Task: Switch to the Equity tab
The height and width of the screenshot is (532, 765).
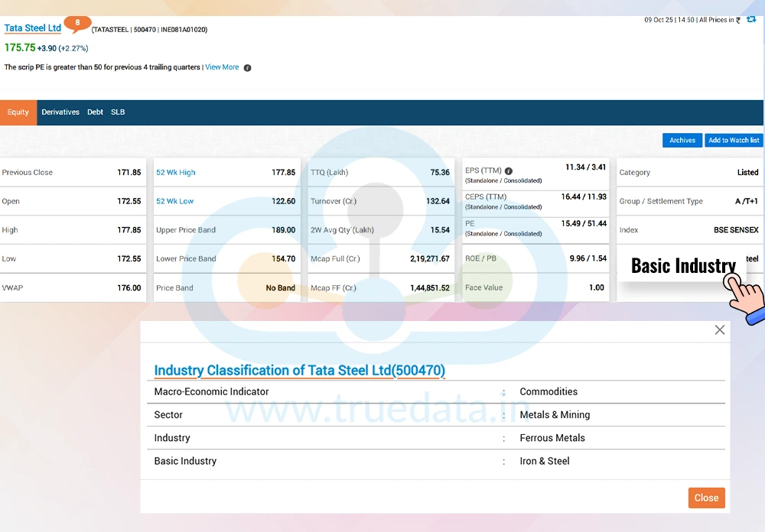Action: click(x=18, y=112)
